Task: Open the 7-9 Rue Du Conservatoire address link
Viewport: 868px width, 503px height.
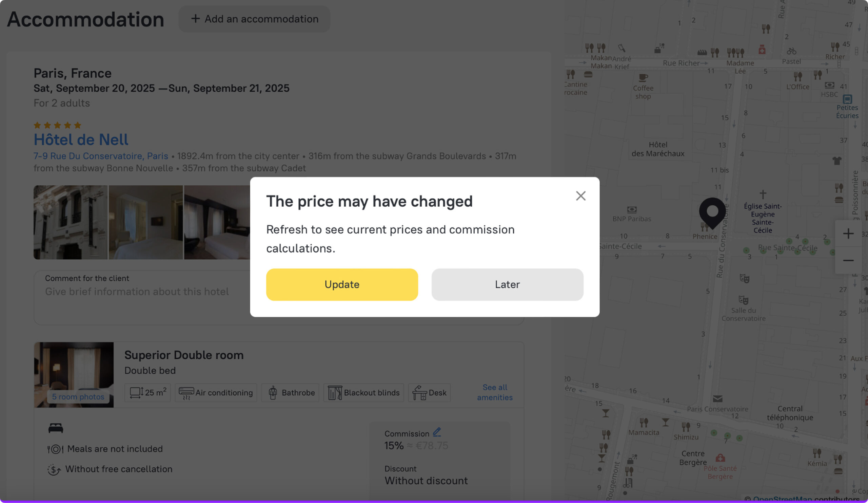Action: pos(101,156)
